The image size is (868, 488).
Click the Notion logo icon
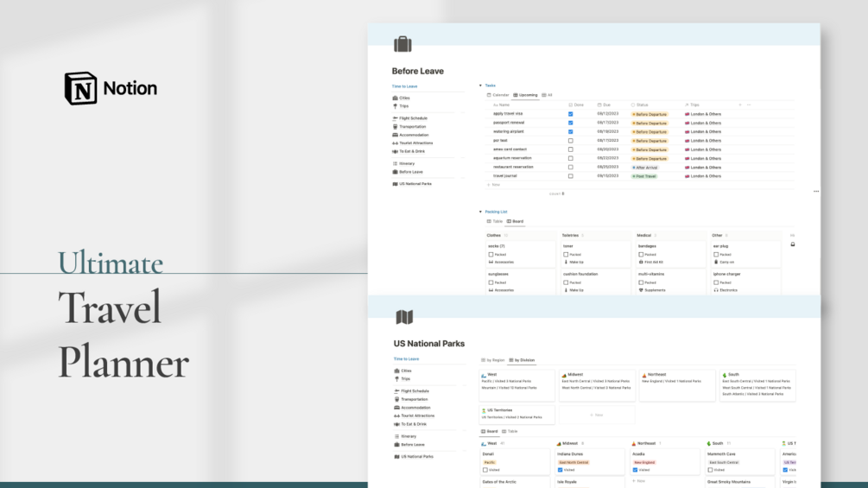pyautogui.click(x=81, y=88)
